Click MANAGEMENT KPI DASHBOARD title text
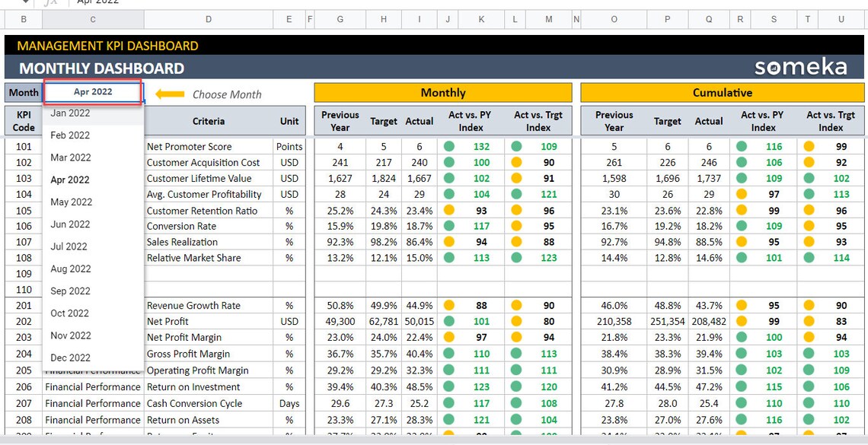 107,46
